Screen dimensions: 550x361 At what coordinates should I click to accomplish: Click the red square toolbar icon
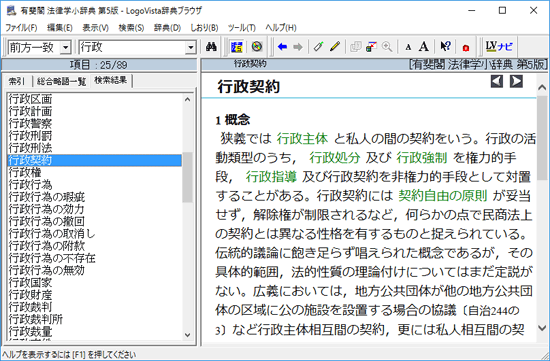point(466,47)
